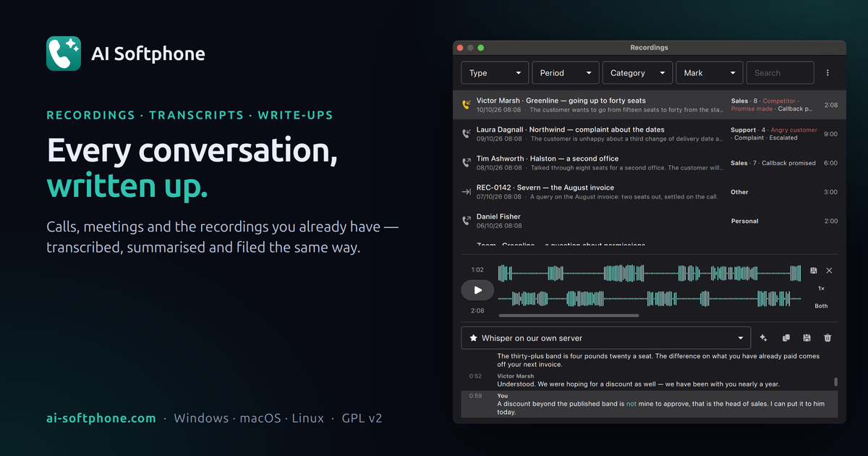Screen dimensions: 868x456
Task: Click the import arrow icon beside REC-0142
Action: 467,192
